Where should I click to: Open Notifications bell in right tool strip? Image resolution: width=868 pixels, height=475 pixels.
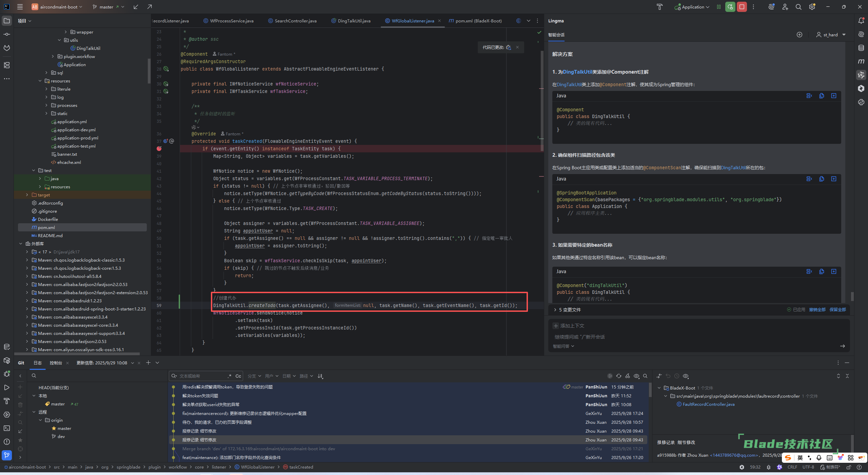pos(861,21)
